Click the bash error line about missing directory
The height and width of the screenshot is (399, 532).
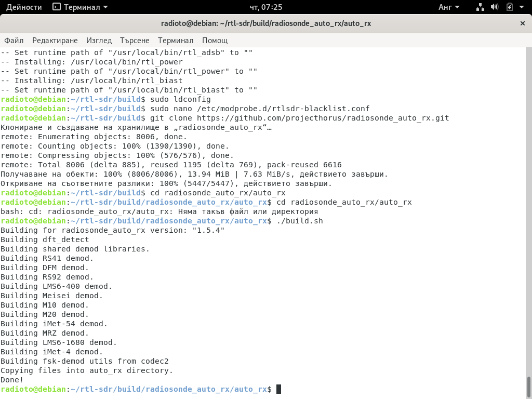point(159,211)
